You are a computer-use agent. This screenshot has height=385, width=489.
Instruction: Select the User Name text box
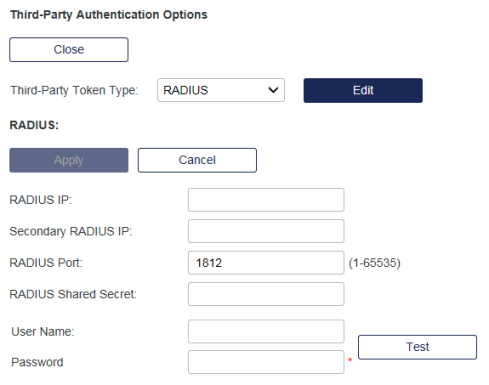point(266,331)
